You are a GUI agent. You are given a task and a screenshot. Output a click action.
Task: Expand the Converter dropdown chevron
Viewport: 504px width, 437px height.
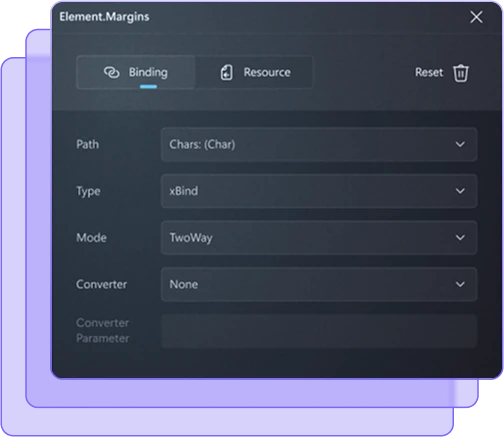click(x=460, y=284)
